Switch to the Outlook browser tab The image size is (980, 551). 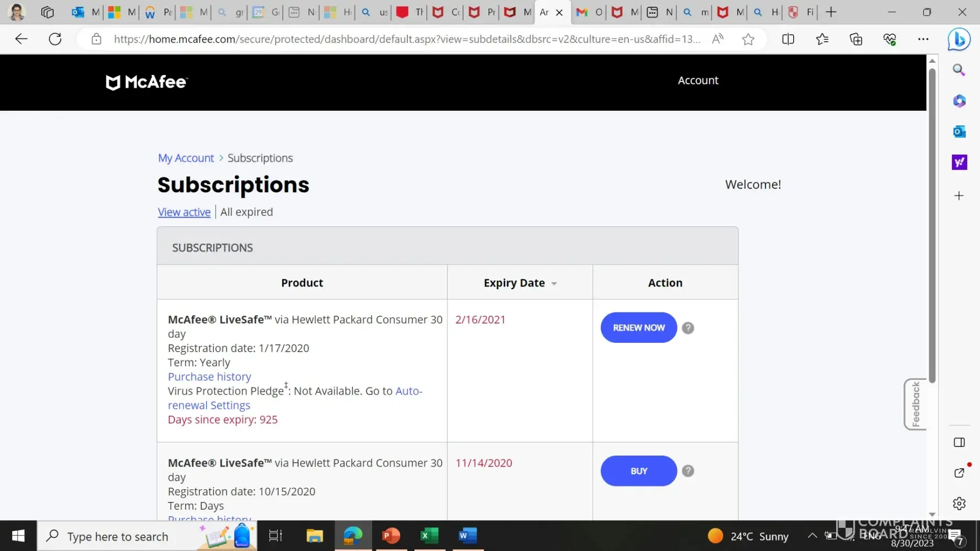tap(85, 12)
